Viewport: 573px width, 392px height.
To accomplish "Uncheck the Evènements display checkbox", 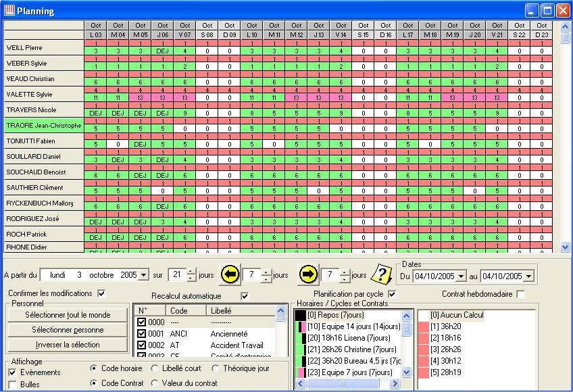I will [12, 372].
